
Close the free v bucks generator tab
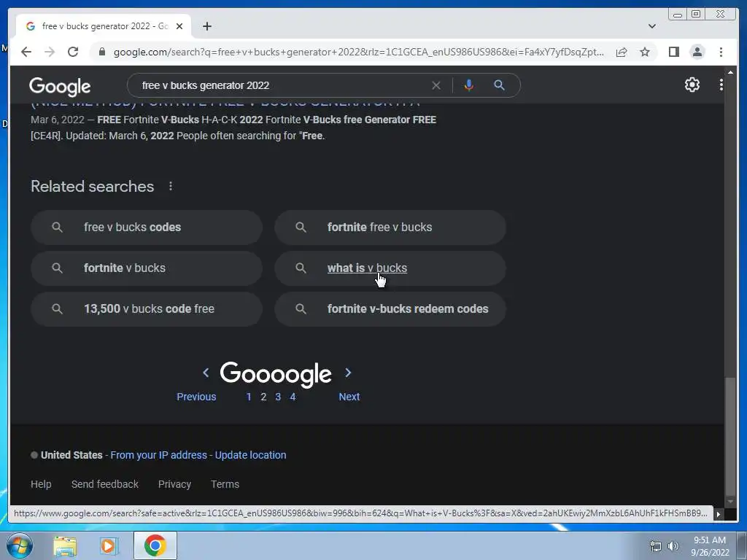coord(179,26)
